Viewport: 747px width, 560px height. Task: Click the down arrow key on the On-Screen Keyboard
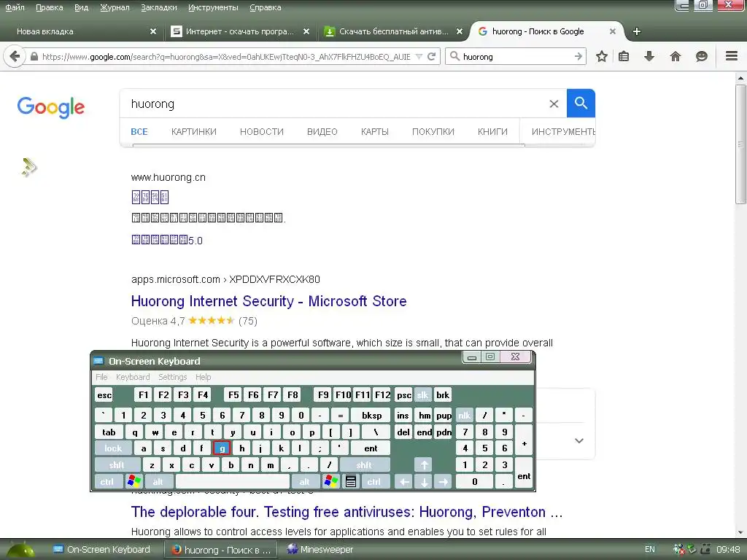(x=424, y=481)
